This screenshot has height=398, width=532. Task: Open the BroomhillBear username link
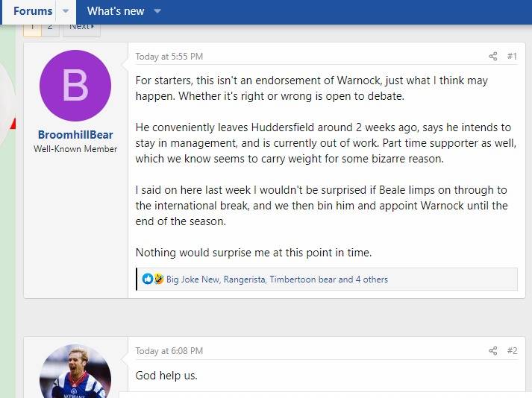coord(75,135)
